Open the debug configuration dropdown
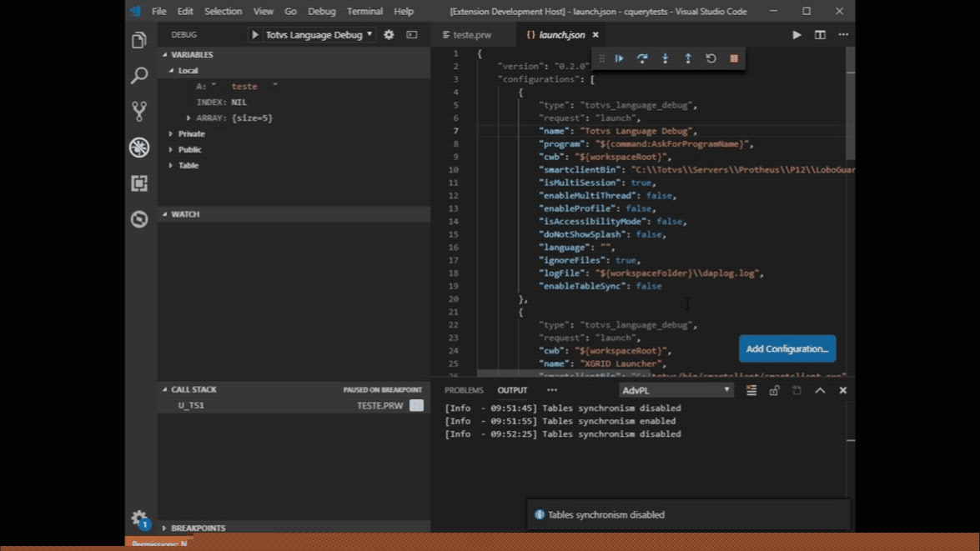 [319, 35]
